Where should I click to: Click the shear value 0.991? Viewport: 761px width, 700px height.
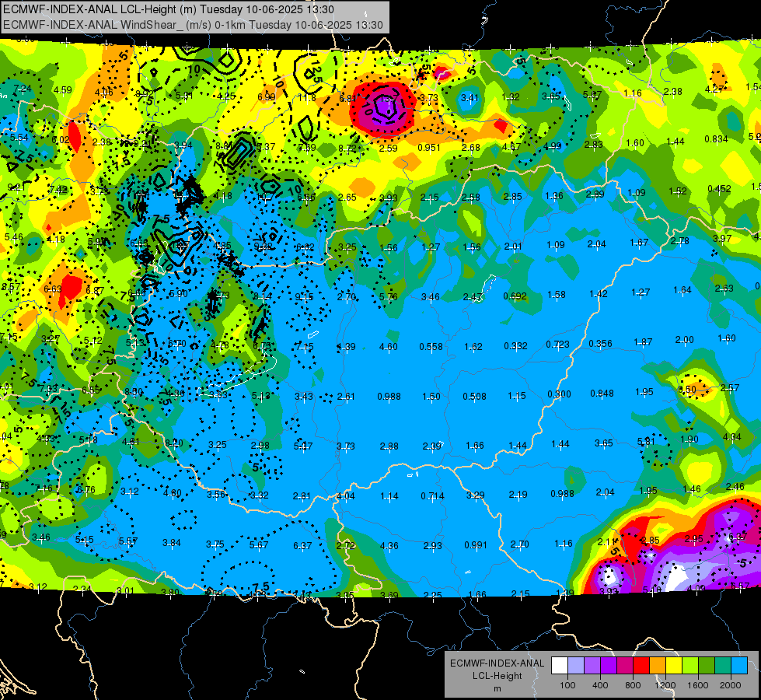pyautogui.click(x=476, y=544)
